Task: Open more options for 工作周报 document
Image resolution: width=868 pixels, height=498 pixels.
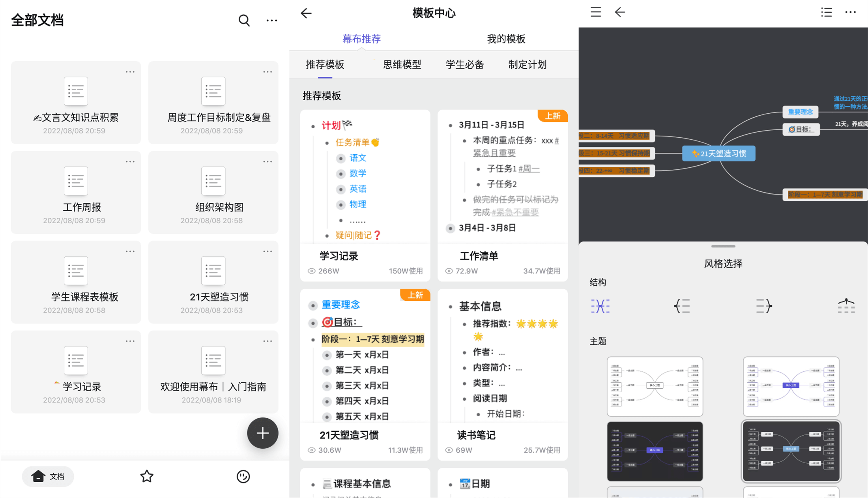Action: (x=130, y=161)
